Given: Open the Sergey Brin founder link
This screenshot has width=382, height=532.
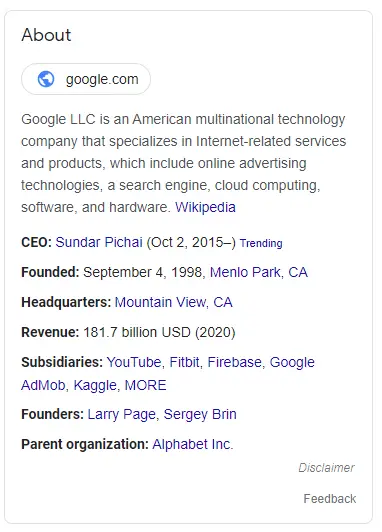Looking at the screenshot, I should (x=200, y=414).
